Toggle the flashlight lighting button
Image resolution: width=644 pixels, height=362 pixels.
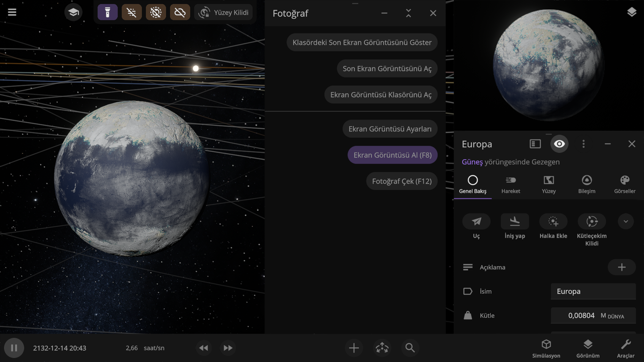click(x=108, y=12)
